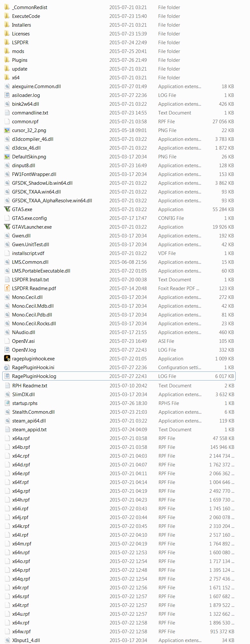Image resolution: width=250 pixels, height=644 pixels.
Task: Select steam_api64.dll file name
Action: click(x=29, y=421)
